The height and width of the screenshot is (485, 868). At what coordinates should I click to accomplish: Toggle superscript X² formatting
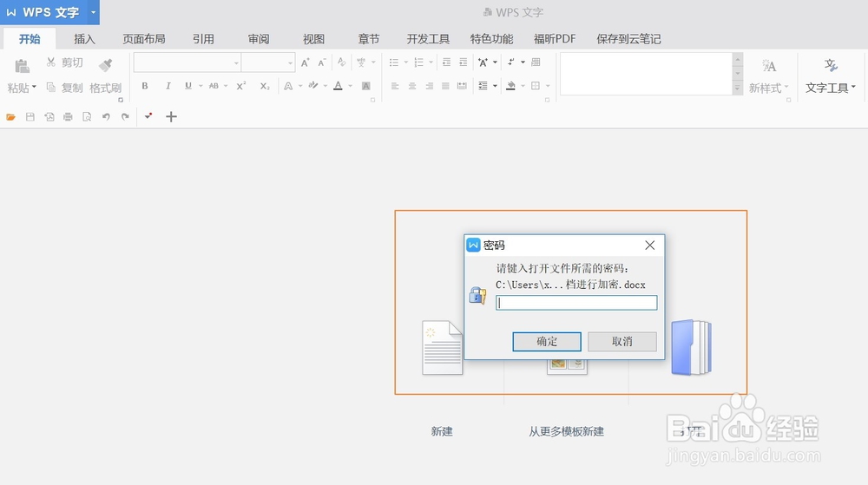pos(240,86)
